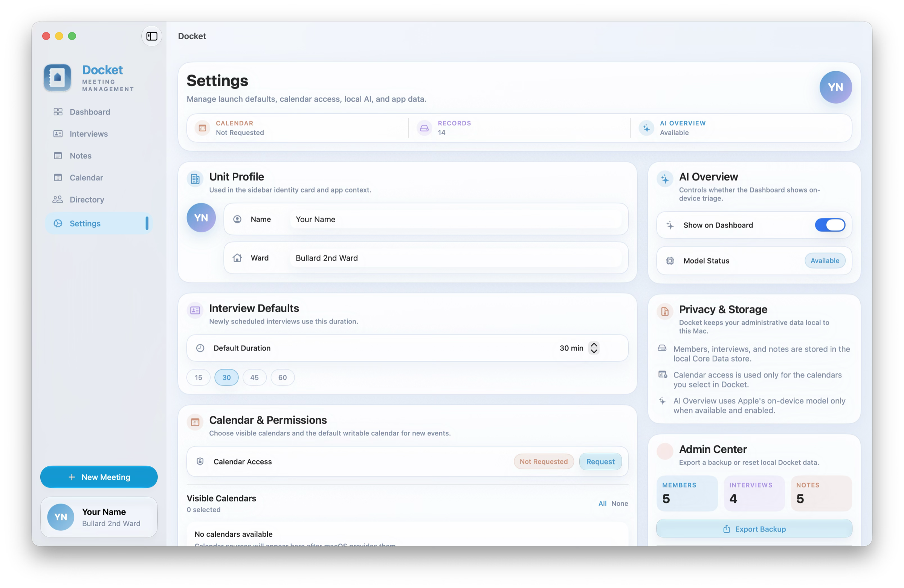Click the Members count tile
Viewport: 904px width, 588px height.
point(687,493)
